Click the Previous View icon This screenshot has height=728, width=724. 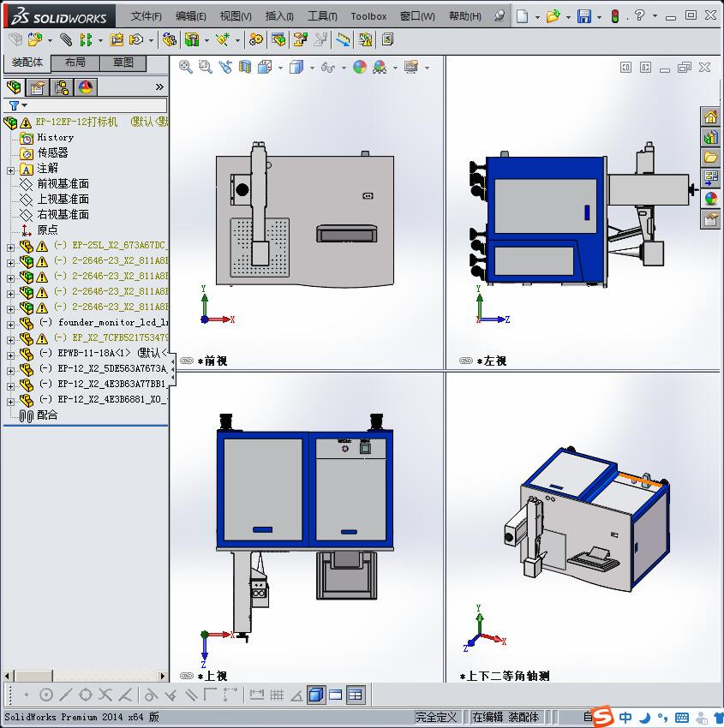[x=225, y=68]
